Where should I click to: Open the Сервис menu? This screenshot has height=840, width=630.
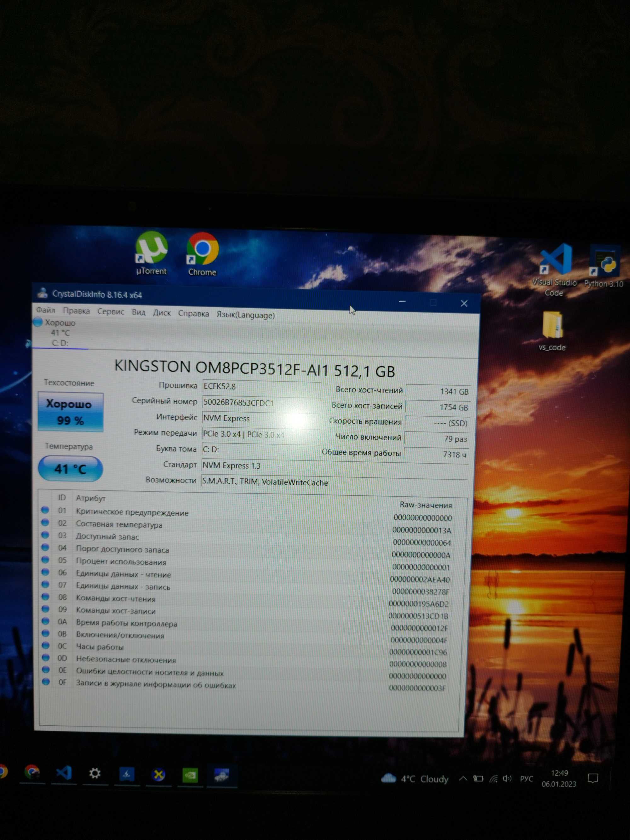point(111,311)
